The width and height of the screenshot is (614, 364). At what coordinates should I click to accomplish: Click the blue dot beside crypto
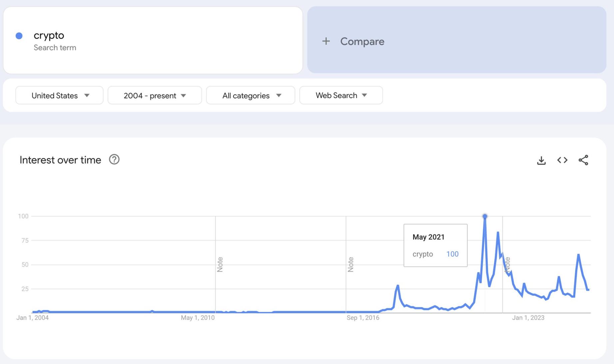coord(19,36)
